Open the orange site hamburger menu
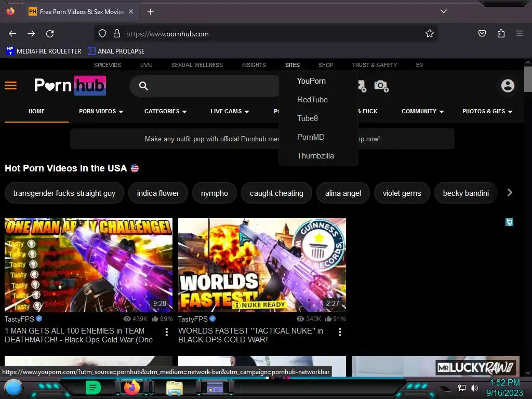Screen dimensions: 532x399 pos(10,86)
